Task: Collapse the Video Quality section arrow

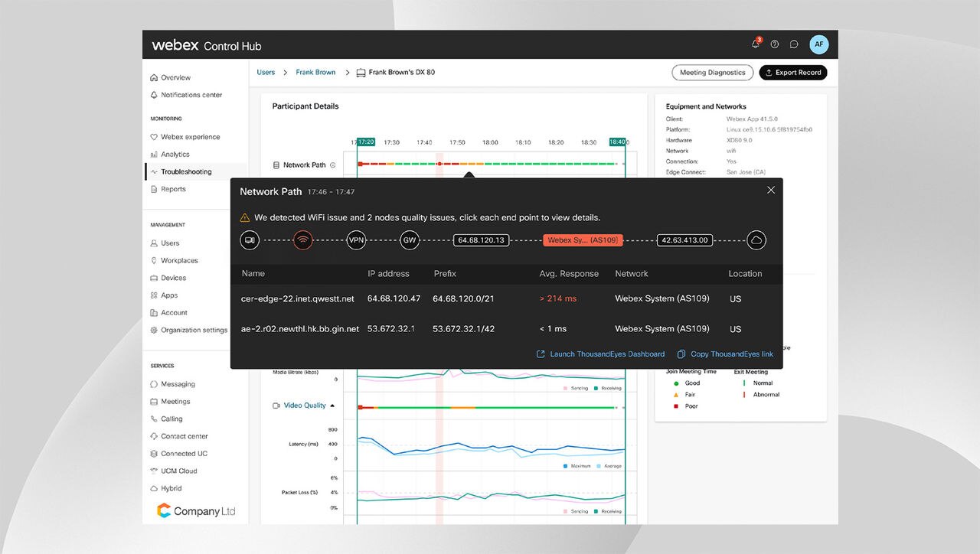Action: (x=332, y=406)
